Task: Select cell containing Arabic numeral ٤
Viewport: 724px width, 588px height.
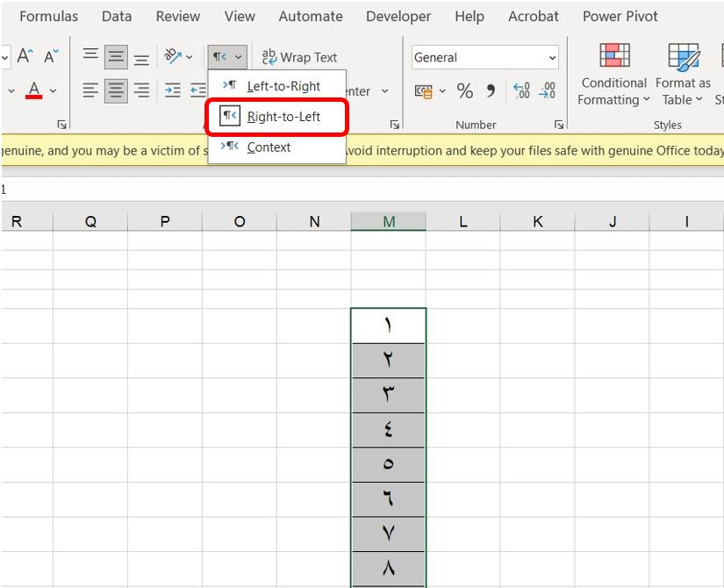Action: tap(388, 430)
